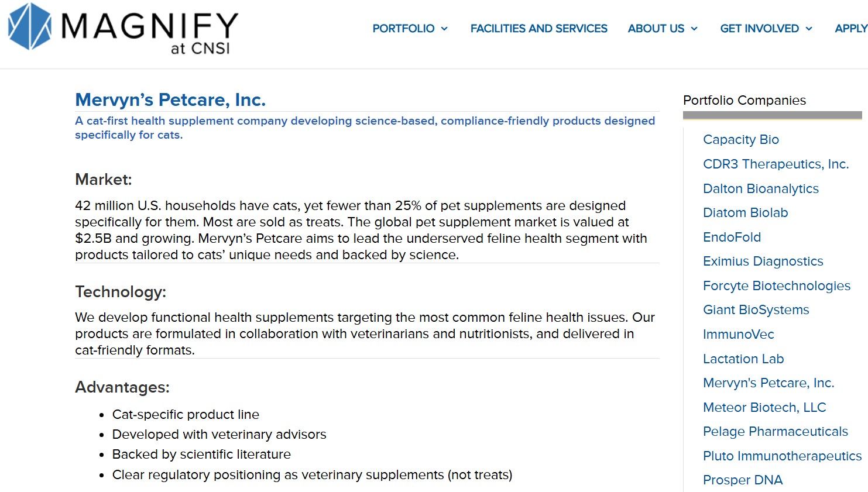Open Eximius Diagnostics from sidebar
Viewport: 868px width, 492px height.
[x=763, y=262]
